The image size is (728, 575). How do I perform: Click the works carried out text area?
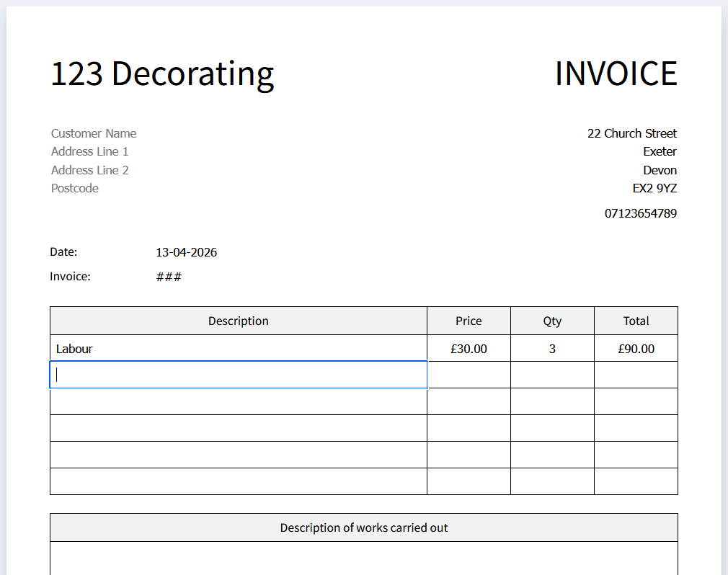364,558
